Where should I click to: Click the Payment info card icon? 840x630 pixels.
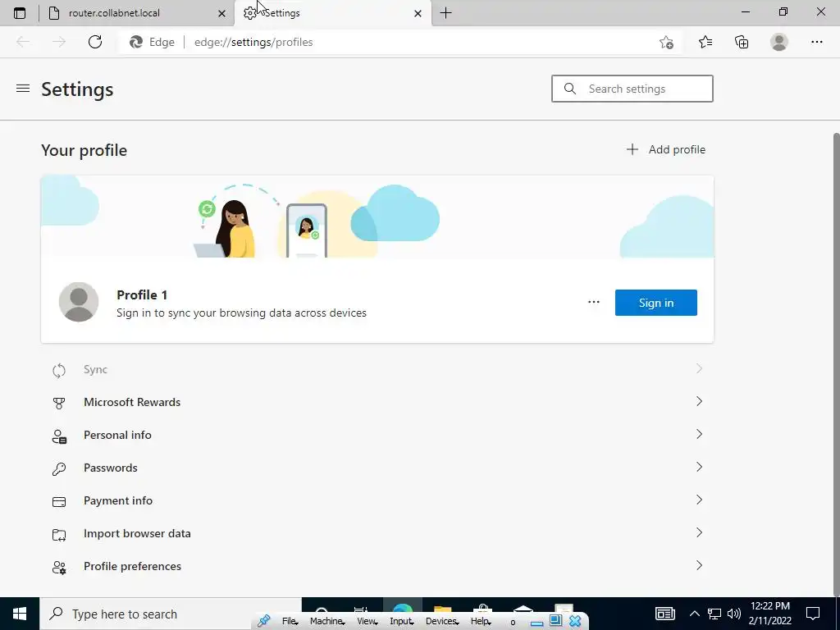tap(59, 502)
